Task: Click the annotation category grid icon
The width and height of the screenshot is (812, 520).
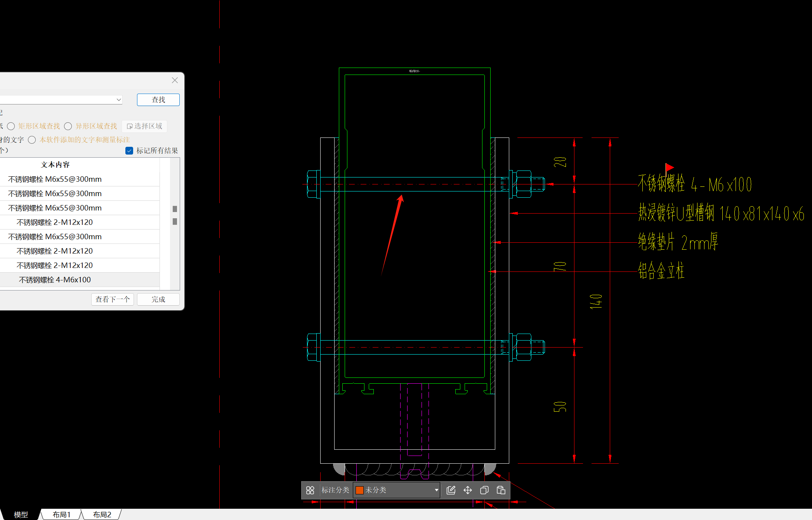Action: tap(310, 490)
